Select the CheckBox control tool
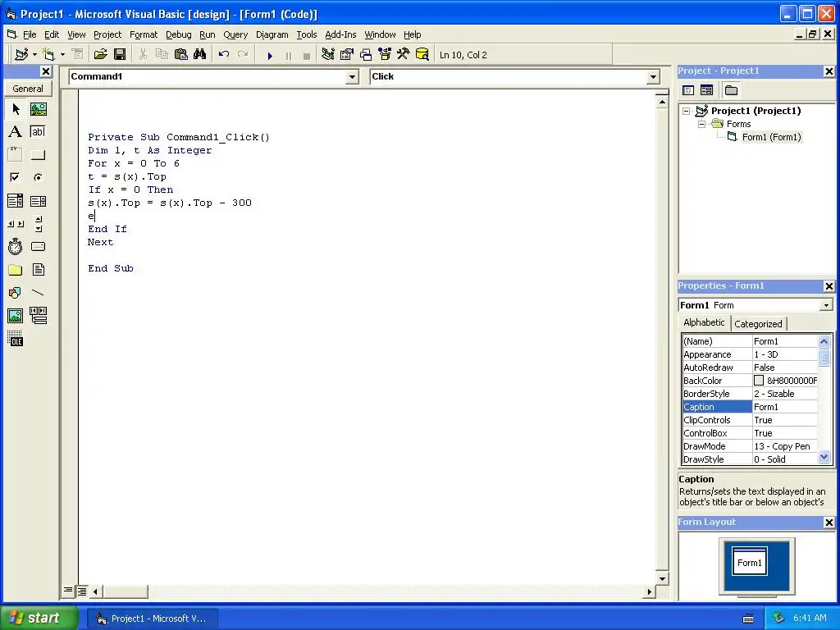This screenshot has height=630, width=840. [x=16, y=177]
